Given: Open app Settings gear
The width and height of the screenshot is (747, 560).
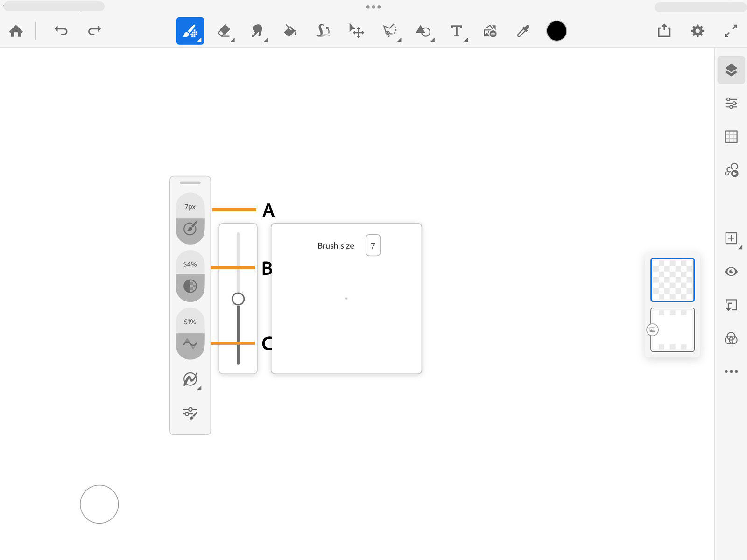Looking at the screenshot, I should point(698,31).
